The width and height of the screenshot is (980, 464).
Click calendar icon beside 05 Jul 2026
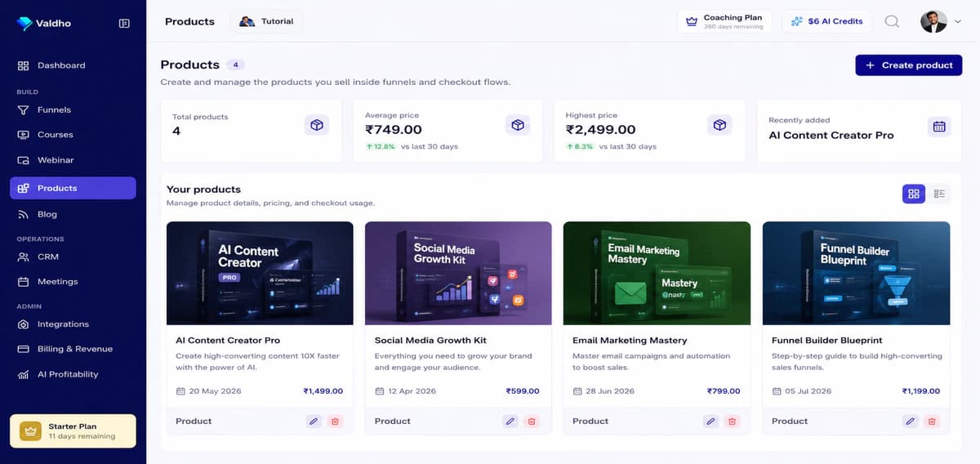click(777, 391)
